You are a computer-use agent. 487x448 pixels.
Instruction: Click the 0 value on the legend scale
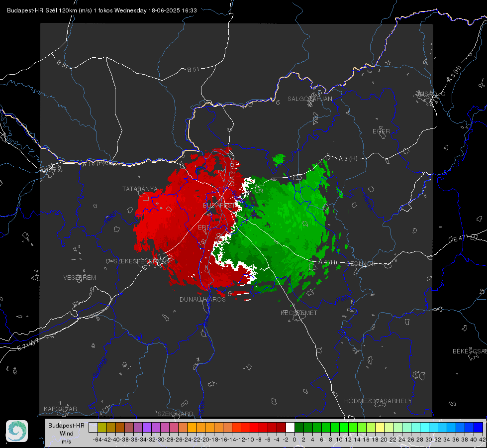(x=294, y=440)
